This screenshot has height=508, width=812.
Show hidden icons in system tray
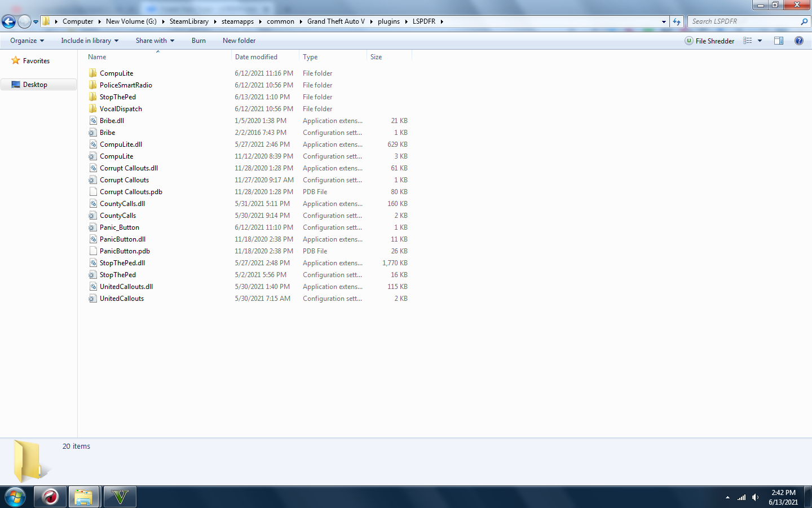click(727, 497)
